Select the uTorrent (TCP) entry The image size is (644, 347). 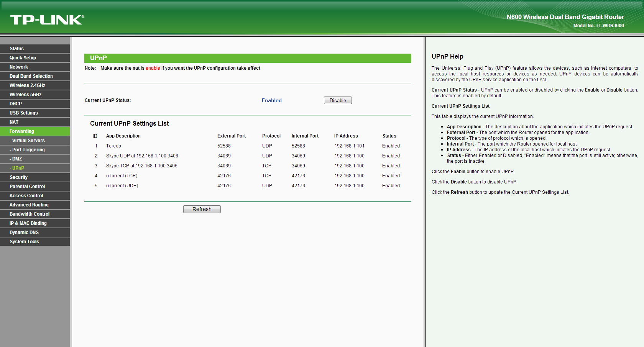point(122,176)
